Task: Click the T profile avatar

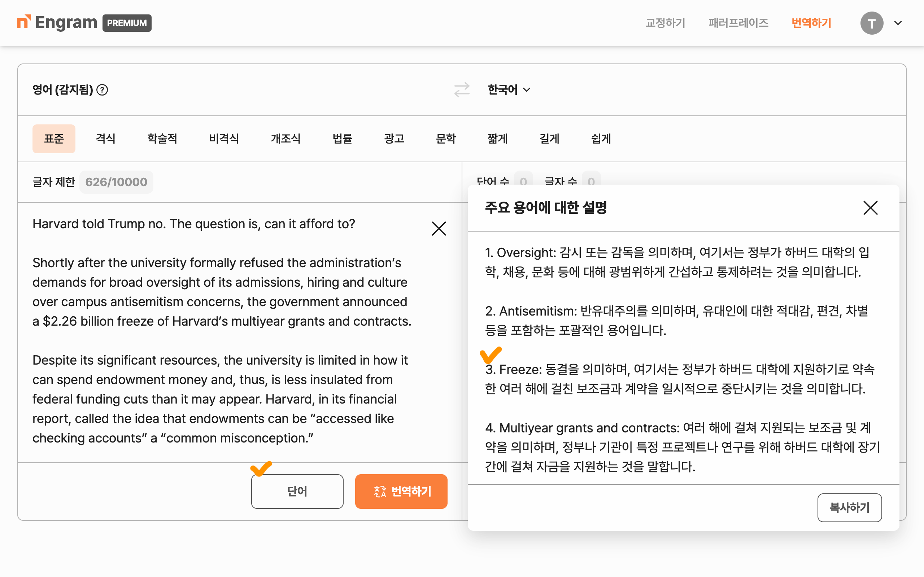Action: [871, 23]
